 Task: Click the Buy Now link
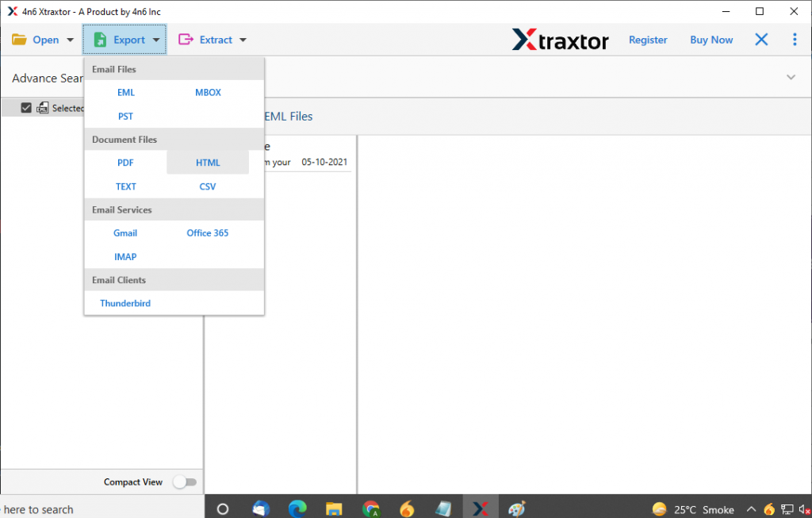pos(710,39)
